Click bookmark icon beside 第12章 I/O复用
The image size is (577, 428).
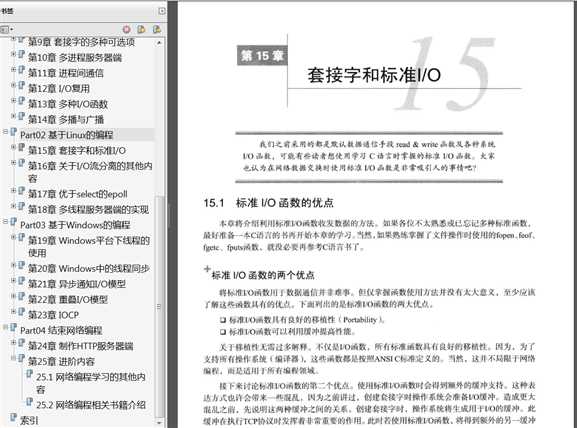21,86
